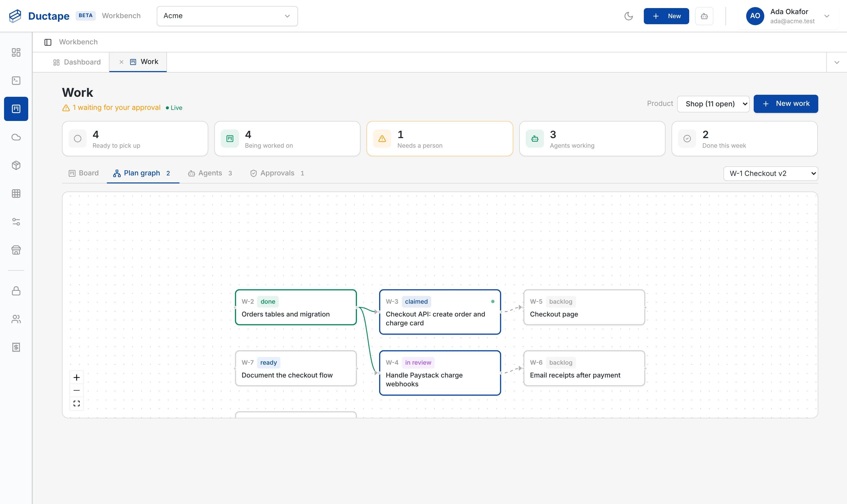Click the 'in review' badge on W-4

click(418, 363)
